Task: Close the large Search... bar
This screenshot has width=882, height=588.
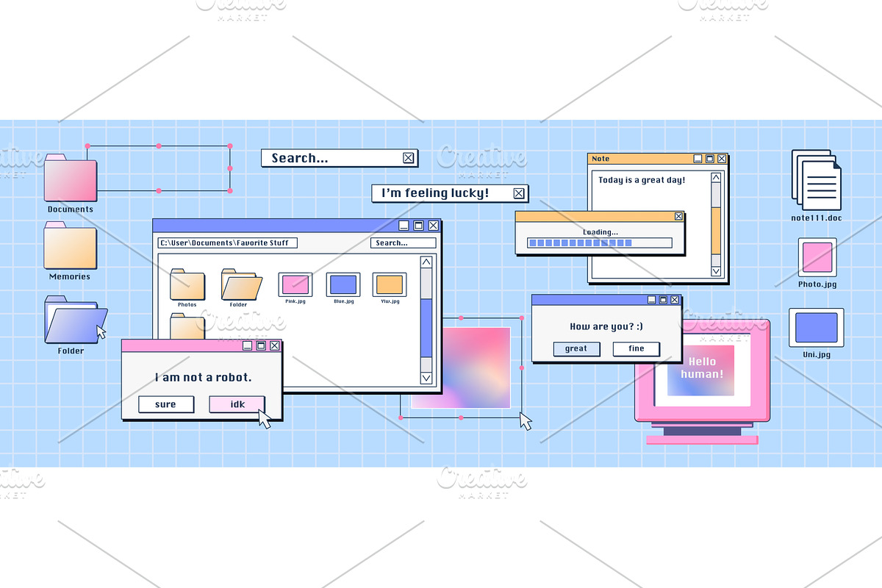Action: tap(409, 158)
